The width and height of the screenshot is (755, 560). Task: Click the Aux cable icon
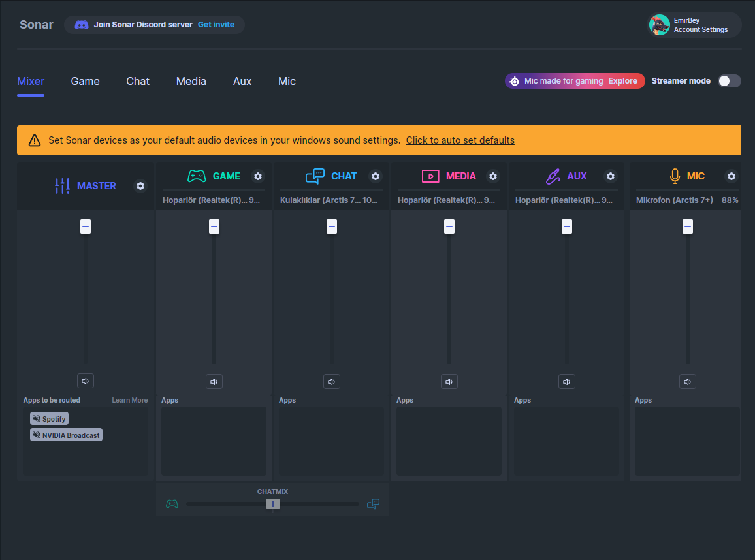[553, 176]
